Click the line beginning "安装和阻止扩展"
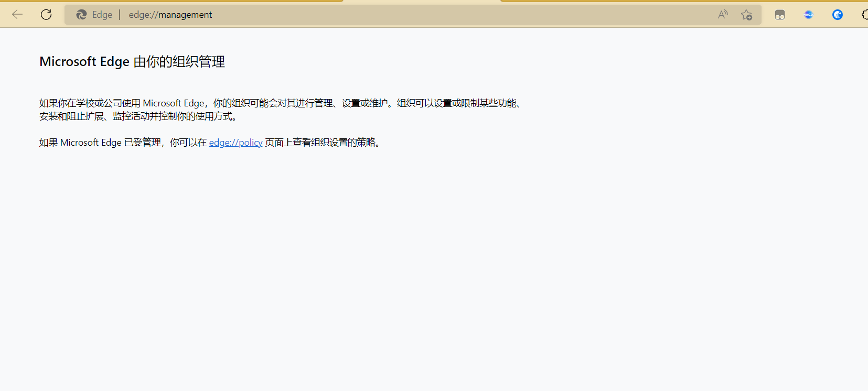This screenshot has height=391, width=868. tap(139, 116)
